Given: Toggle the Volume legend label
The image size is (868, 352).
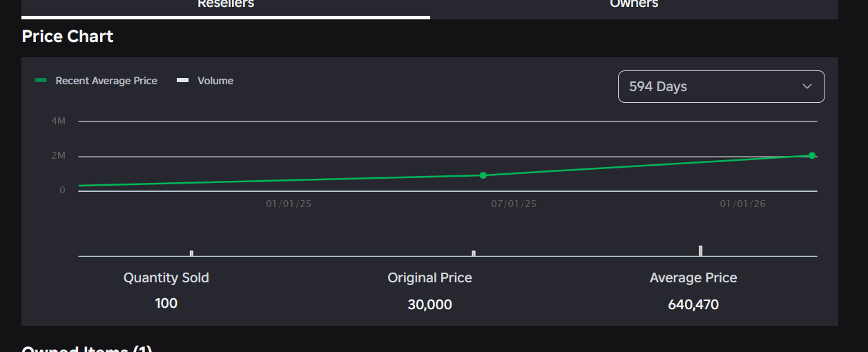Looking at the screenshot, I should pyautogui.click(x=215, y=81).
